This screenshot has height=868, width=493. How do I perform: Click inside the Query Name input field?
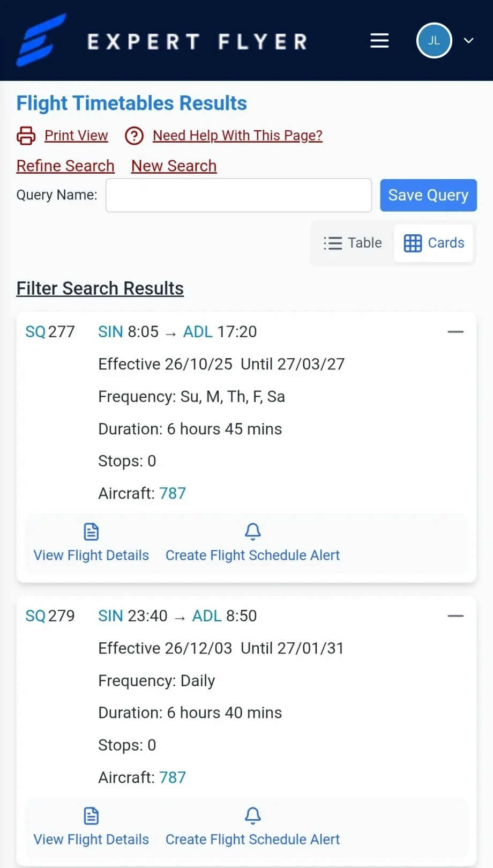(x=238, y=195)
